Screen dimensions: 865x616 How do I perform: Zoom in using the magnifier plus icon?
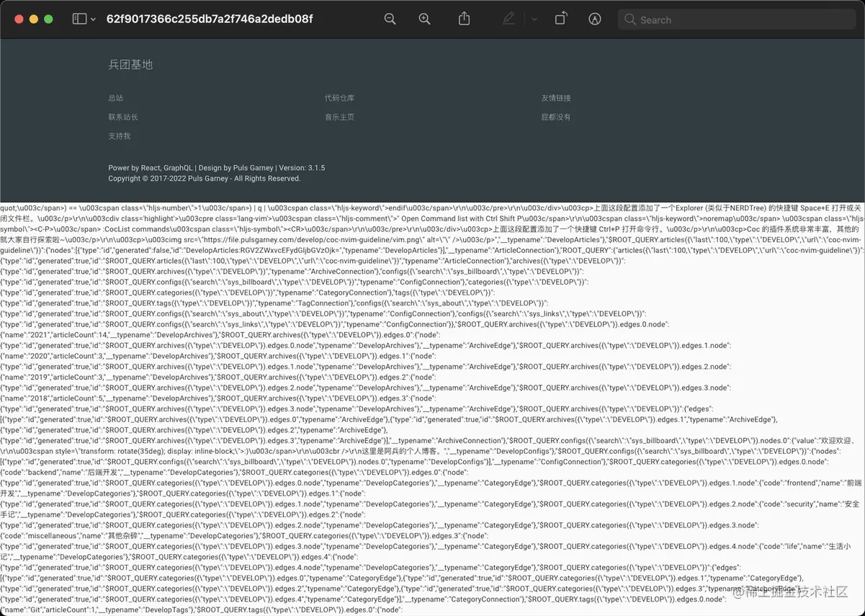(x=425, y=19)
